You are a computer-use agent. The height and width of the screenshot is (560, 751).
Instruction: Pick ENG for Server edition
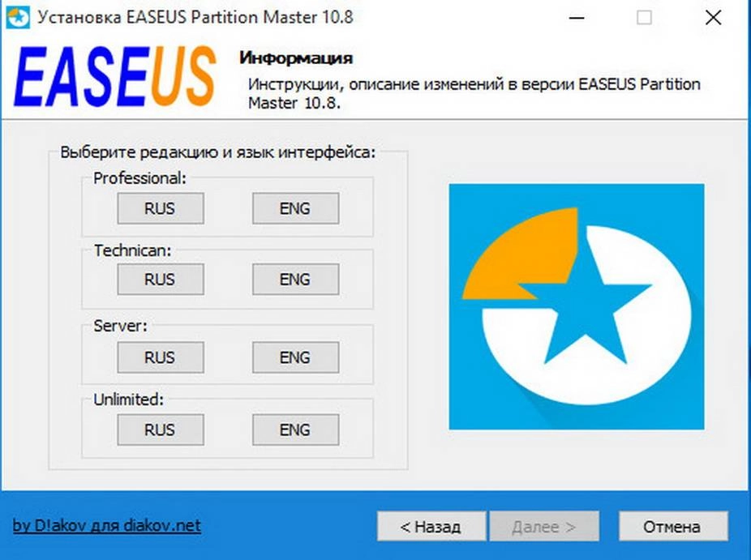295,357
